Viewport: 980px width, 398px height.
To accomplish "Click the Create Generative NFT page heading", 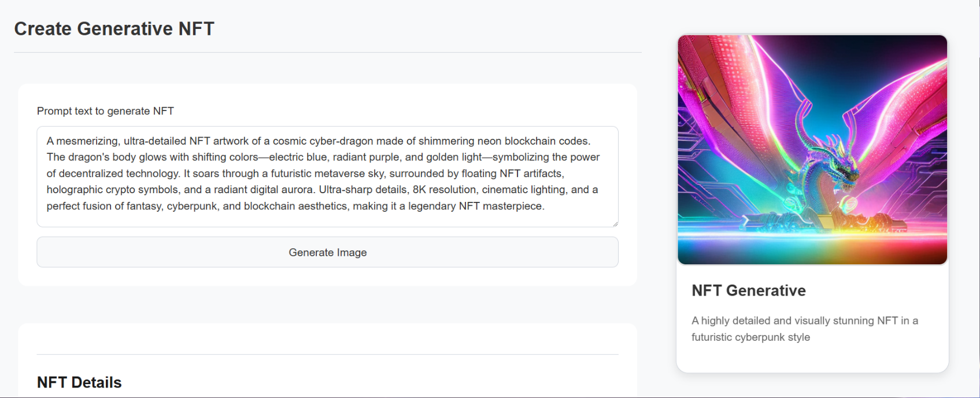I will coord(114,29).
